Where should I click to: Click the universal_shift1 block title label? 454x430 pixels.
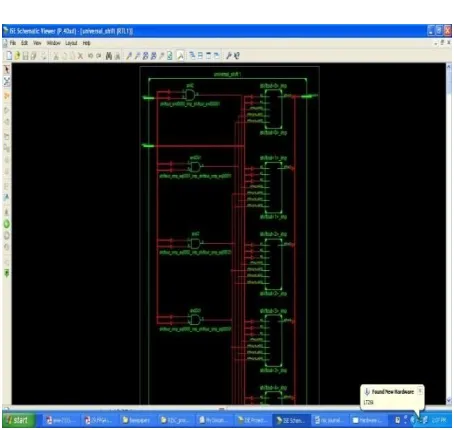click(x=227, y=74)
